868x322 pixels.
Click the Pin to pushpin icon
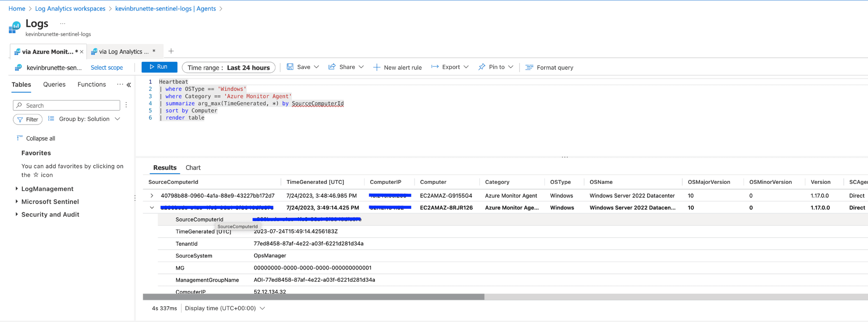point(482,67)
